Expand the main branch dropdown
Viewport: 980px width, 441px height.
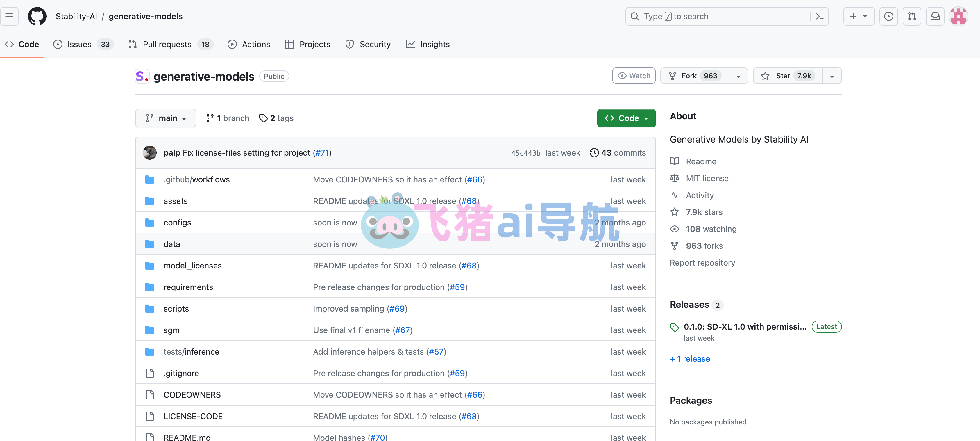[x=165, y=118]
